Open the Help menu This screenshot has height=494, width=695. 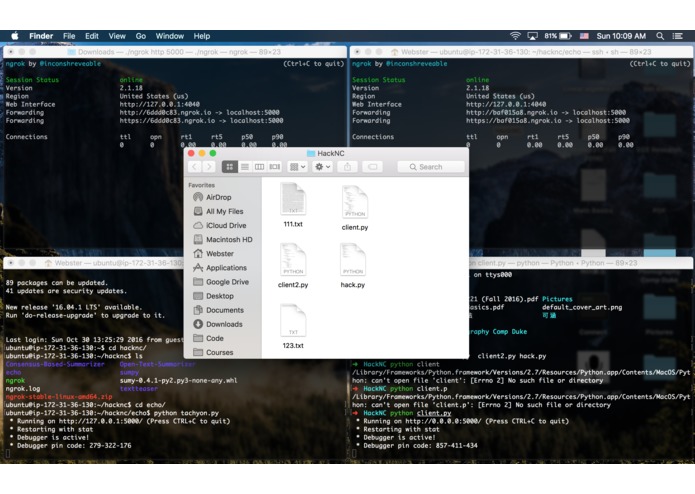tap(202, 36)
